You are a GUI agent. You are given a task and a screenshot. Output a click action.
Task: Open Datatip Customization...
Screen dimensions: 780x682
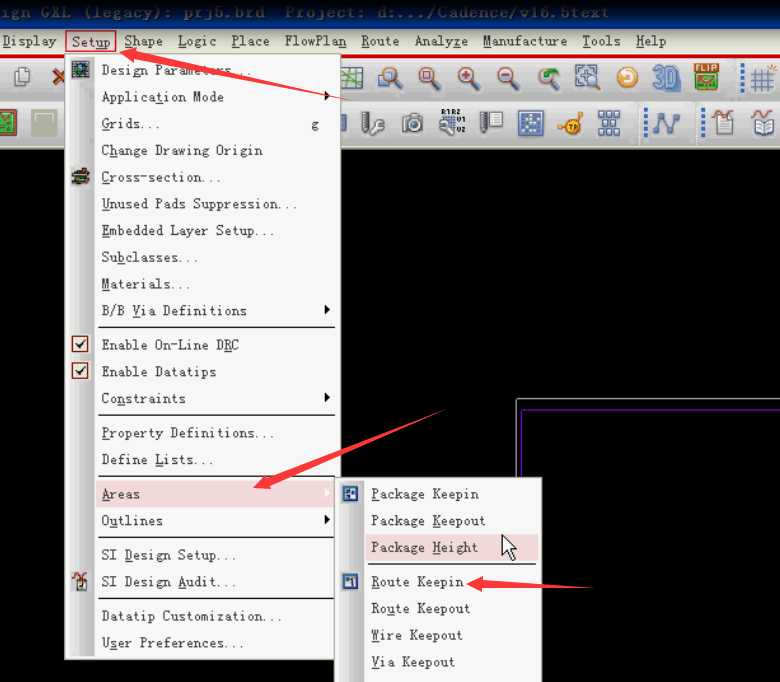(215, 616)
